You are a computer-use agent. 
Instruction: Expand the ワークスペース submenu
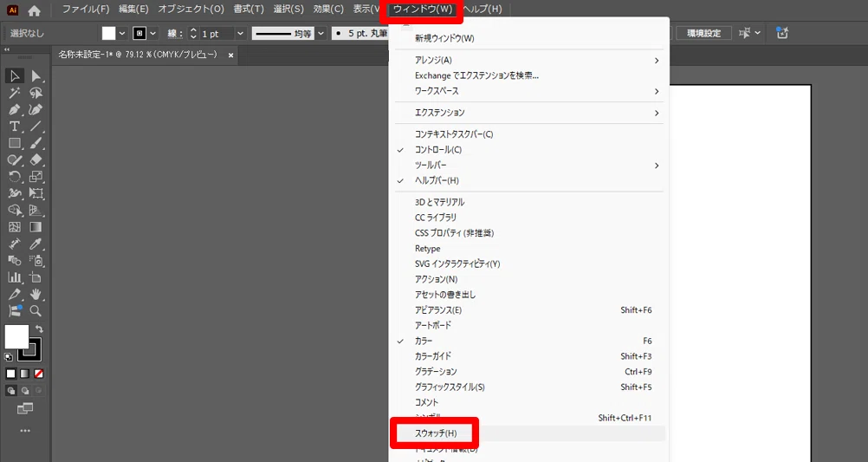click(529, 91)
